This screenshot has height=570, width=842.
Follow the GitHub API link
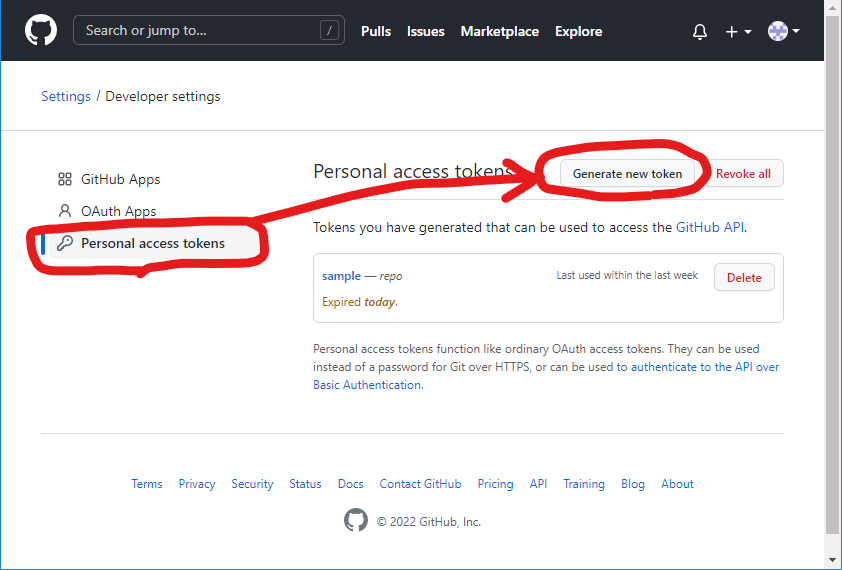point(710,227)
